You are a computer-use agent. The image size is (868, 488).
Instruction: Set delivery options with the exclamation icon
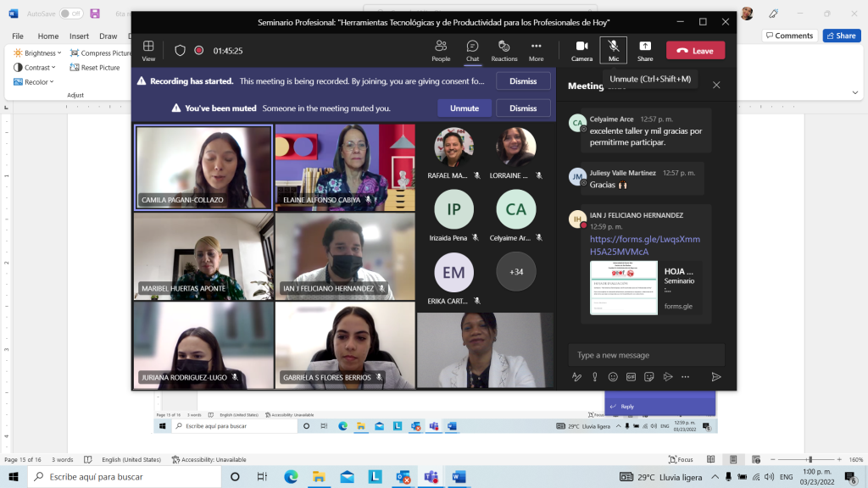594,377
